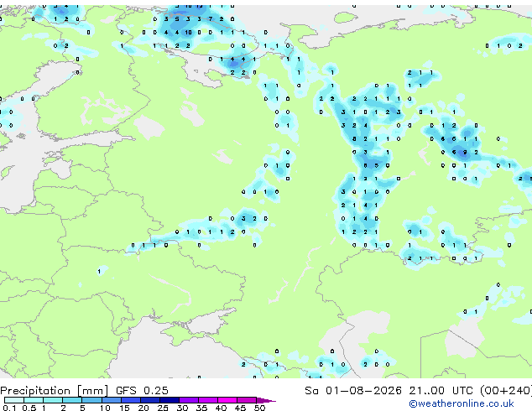Click the "30" legend scale label
Screen dimensions: 532x411
pyautogui.click(x=182, y=408)
